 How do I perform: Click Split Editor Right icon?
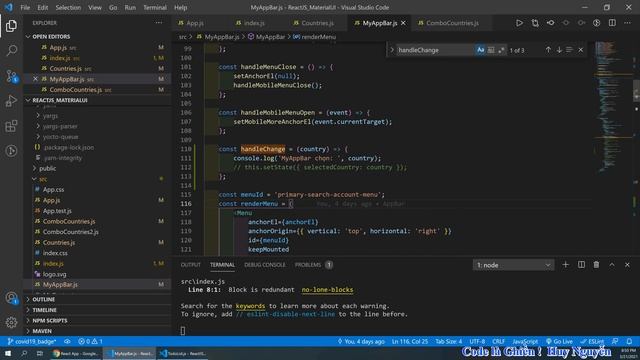[612, 23]
